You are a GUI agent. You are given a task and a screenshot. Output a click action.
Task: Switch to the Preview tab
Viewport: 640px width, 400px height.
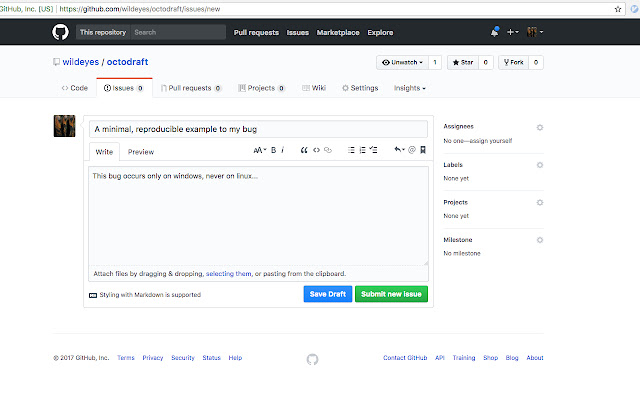(141, 152)
